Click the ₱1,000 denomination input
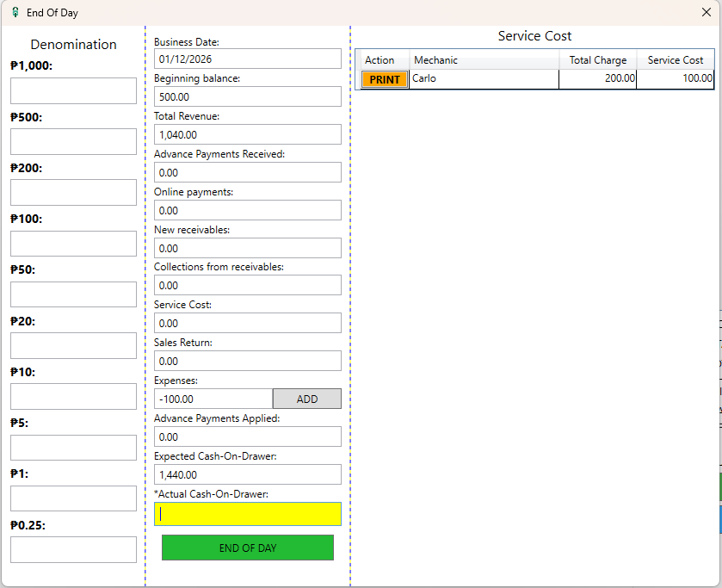 pos(73,90)
